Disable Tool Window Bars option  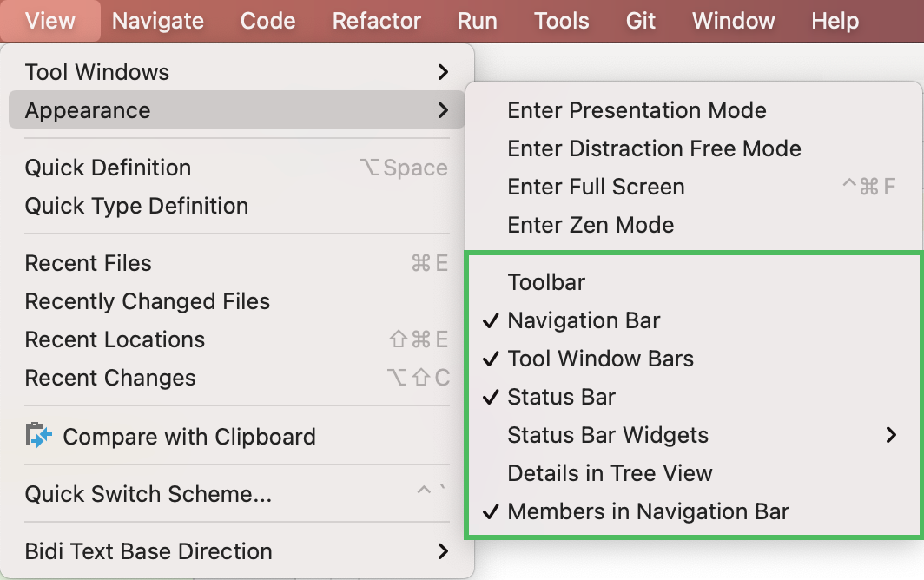(600, 359)
